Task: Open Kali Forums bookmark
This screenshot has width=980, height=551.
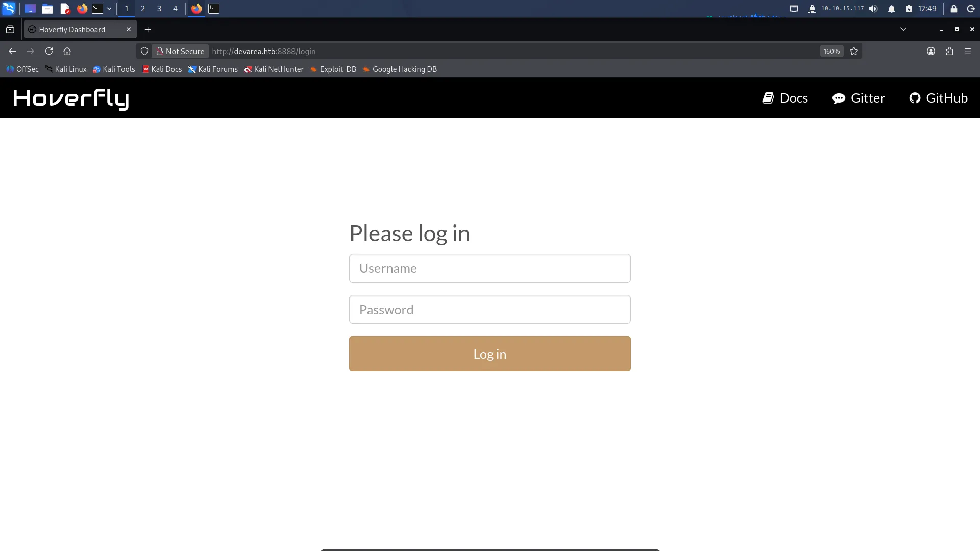Action: pos(213,69)
